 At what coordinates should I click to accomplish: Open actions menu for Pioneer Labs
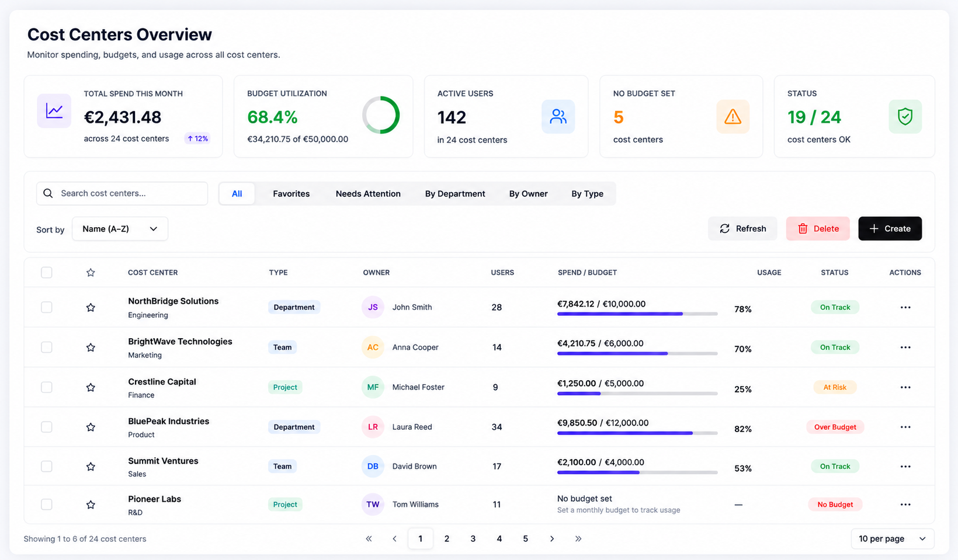905,505
